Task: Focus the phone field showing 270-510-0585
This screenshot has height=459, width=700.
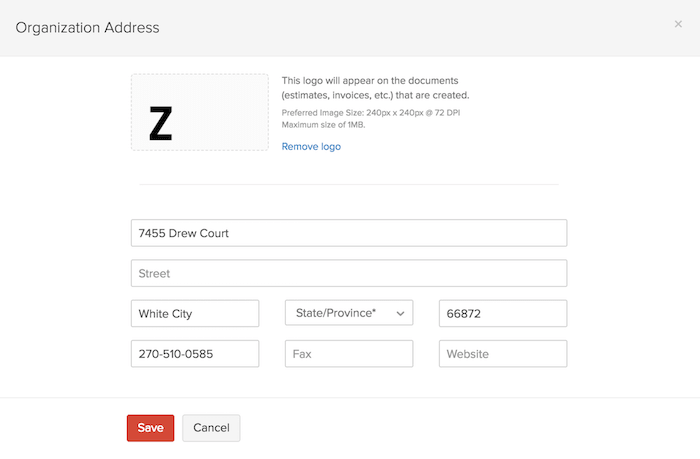Action: (195, 353)
